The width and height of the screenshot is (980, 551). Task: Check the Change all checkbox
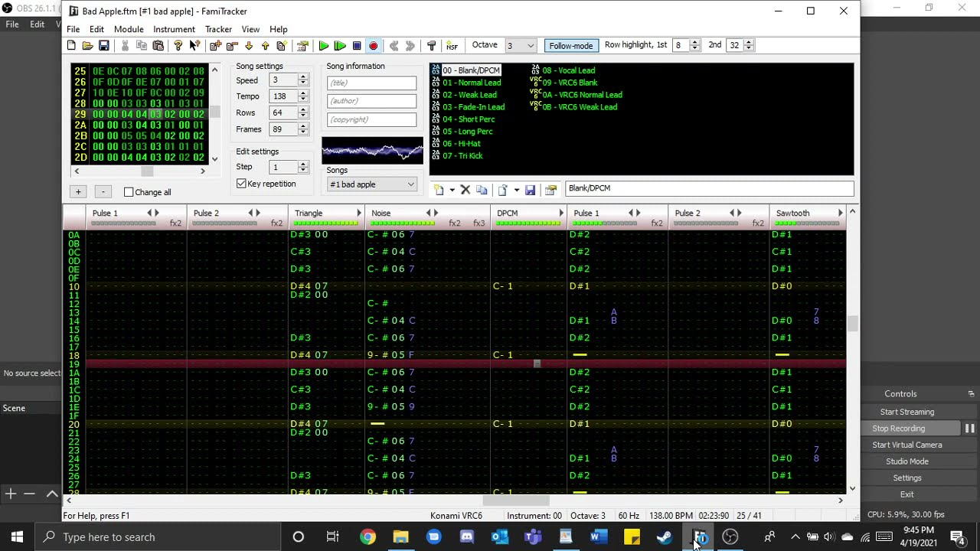tap(129, 192)
